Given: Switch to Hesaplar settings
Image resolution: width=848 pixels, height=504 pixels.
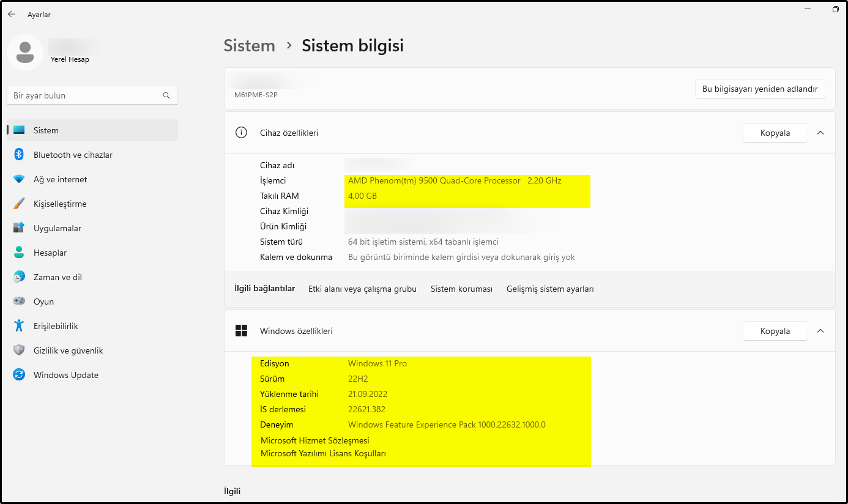Looking at the screenshot, I should pos(92,253).
